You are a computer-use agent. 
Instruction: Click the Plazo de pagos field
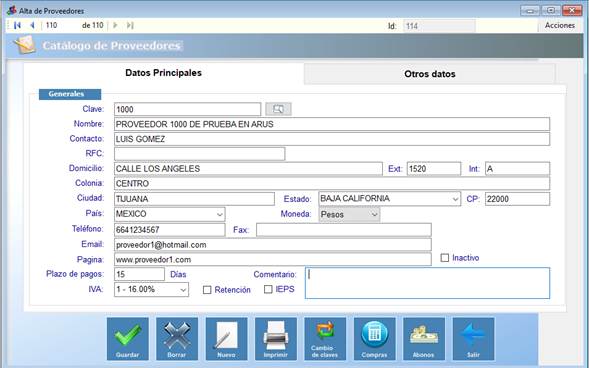(139, 274)
